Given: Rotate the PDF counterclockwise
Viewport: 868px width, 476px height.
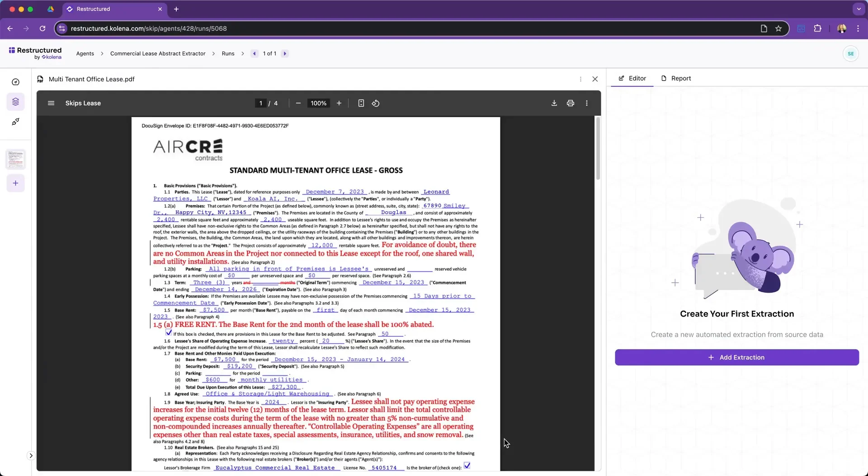Looking at the screenshot, I should 376,103.
